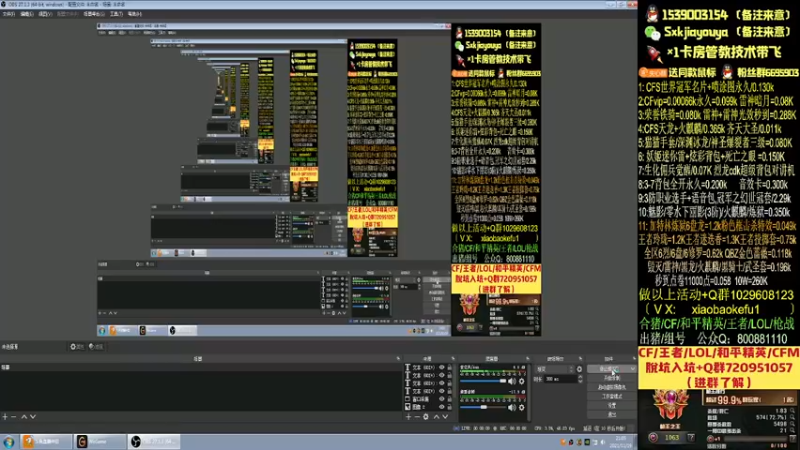Toggle lock of the 文本 (GDI+) row above 窗口采集

(x=449, y=391)
